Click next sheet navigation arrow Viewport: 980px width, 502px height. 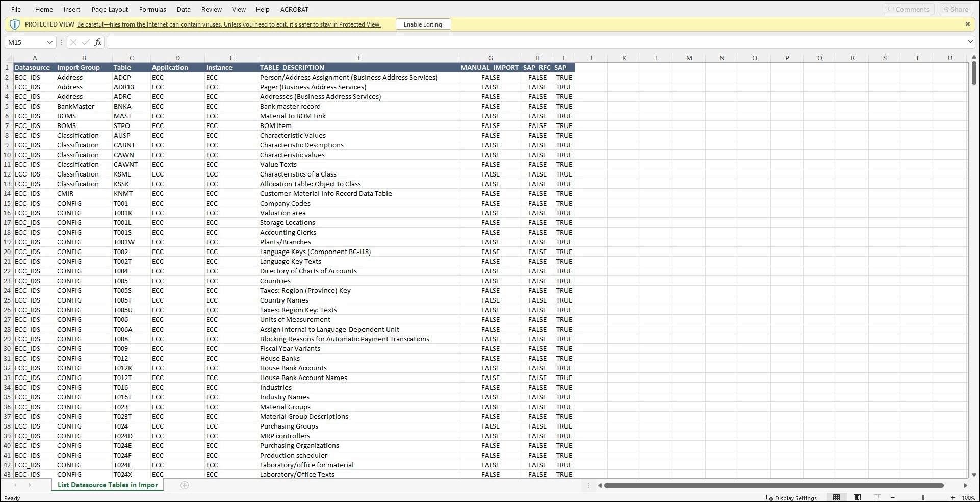[30, 485]
